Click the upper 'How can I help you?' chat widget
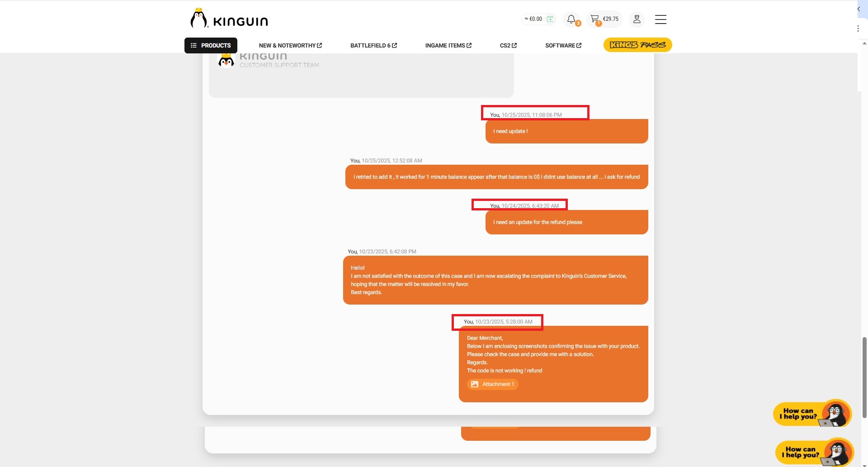Viewport: 868px width, 467px height. tap(812, 414)
